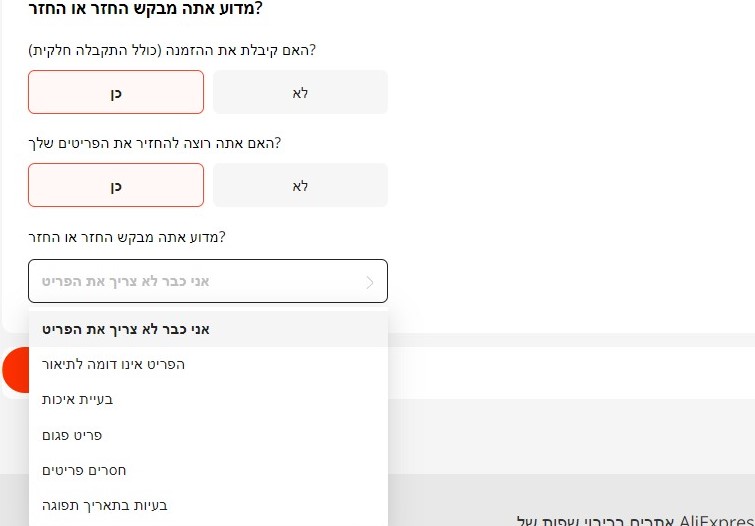
Task: Select 'כן' for receiving the order
Action: (x=116, y=93)
